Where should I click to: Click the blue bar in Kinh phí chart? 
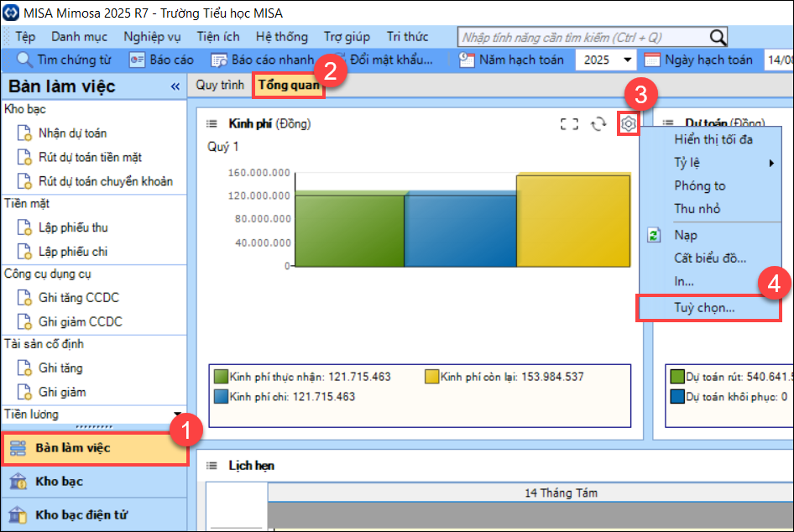(460, 229)
